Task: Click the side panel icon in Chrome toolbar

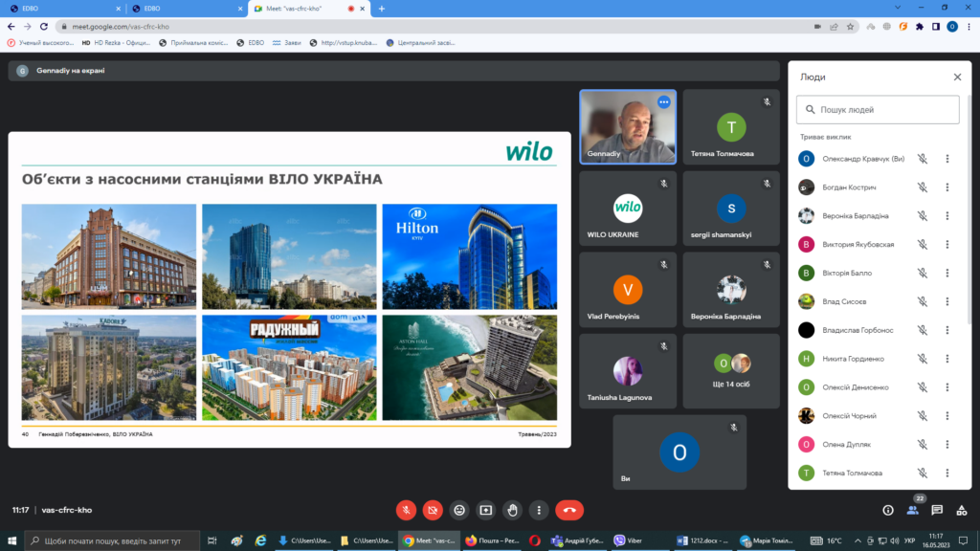Action: click(936, 27)
